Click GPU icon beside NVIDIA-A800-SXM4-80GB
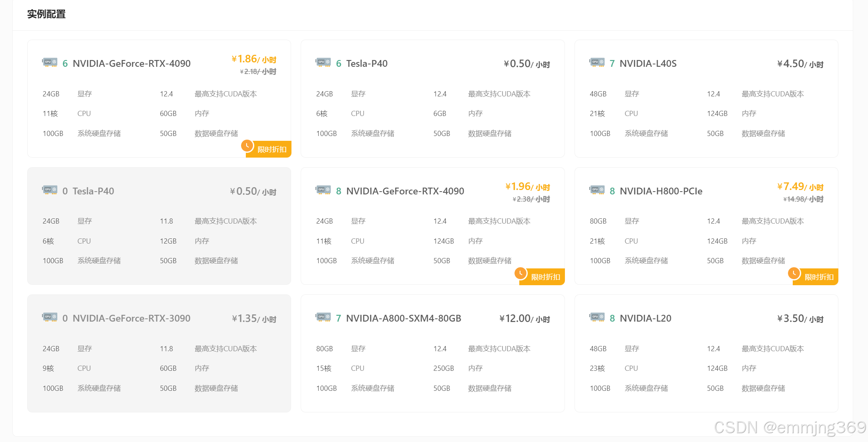The height and width of the screenshot is (442, 868). [323, 317]
